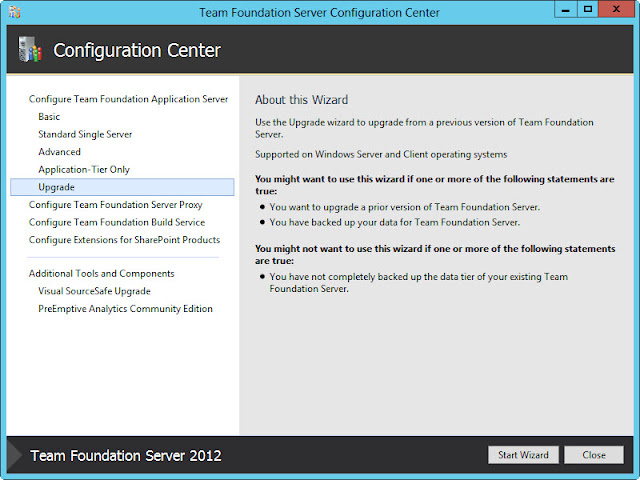Click the Configuration Center server icon
Viewport: 640px width, 480px height.
pos(30,49)
